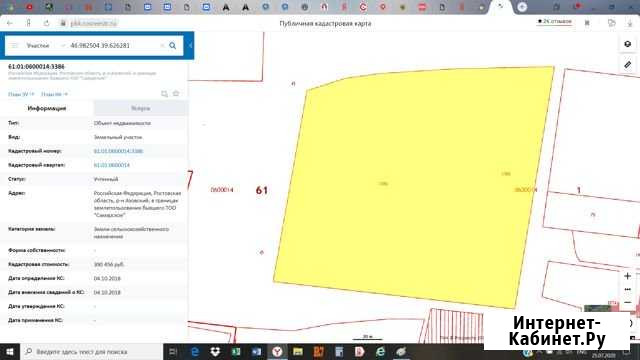
Task: Select the ruler measurement tool
Action: [x=628, y=65]
